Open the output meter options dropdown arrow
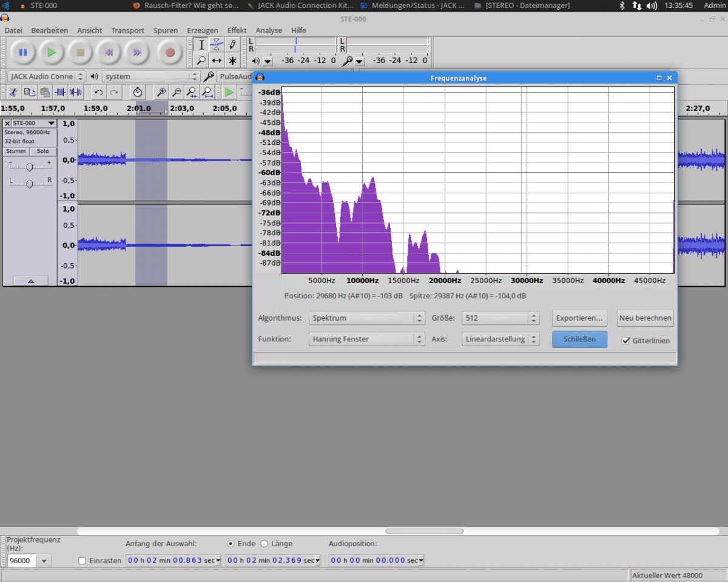Viewport: 728px width, 582px height. tap(268, 61)
